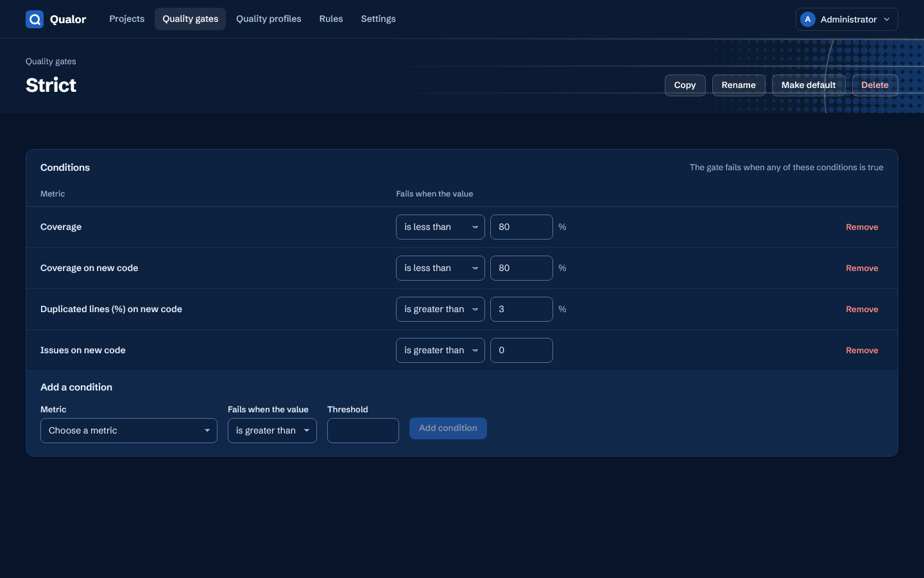Viewport: 924px width, 578px height.
Task: Click the Conditions heading
Action: click(x=65, y=168)
